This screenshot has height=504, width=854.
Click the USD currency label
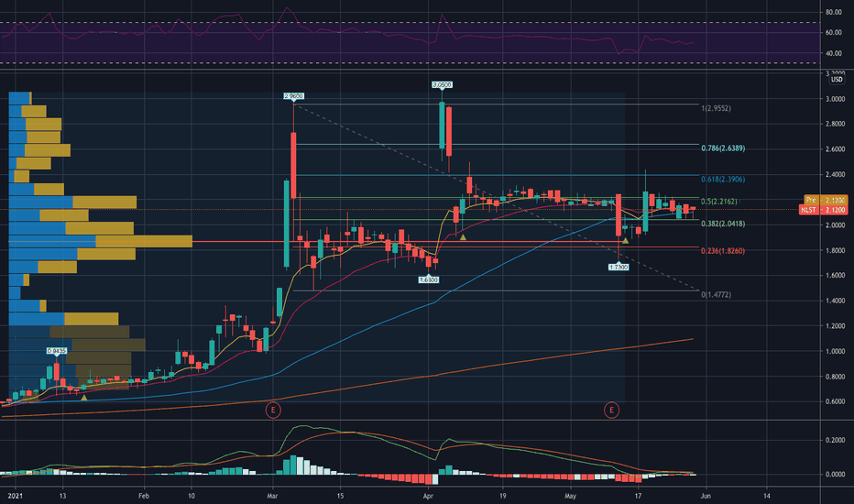click(837, 80)
